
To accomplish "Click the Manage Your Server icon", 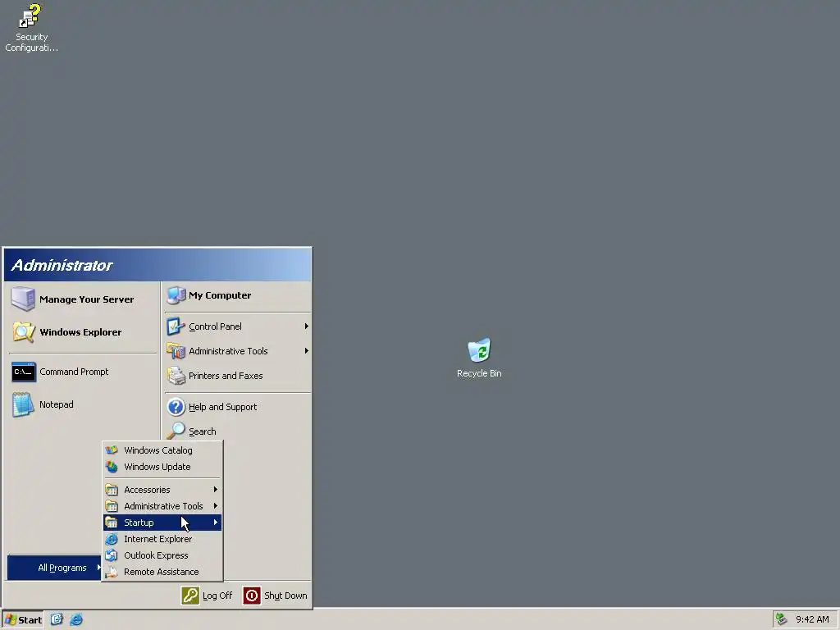I will tap(23, 299).
